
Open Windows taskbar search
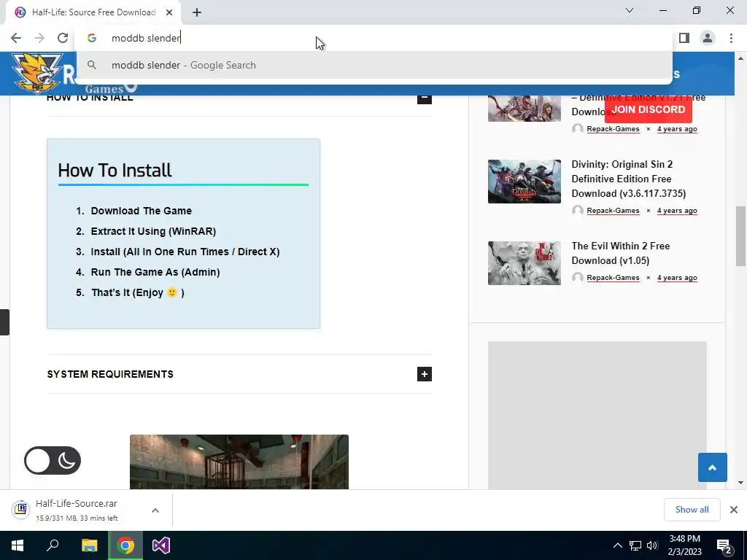(x=53, y=545)
